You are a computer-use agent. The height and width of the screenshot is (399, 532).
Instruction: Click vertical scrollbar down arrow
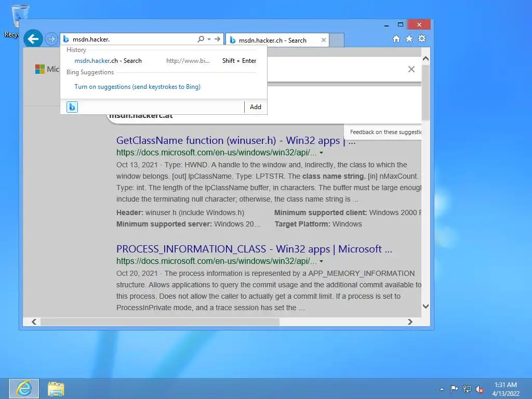click(x=426, y=306)
